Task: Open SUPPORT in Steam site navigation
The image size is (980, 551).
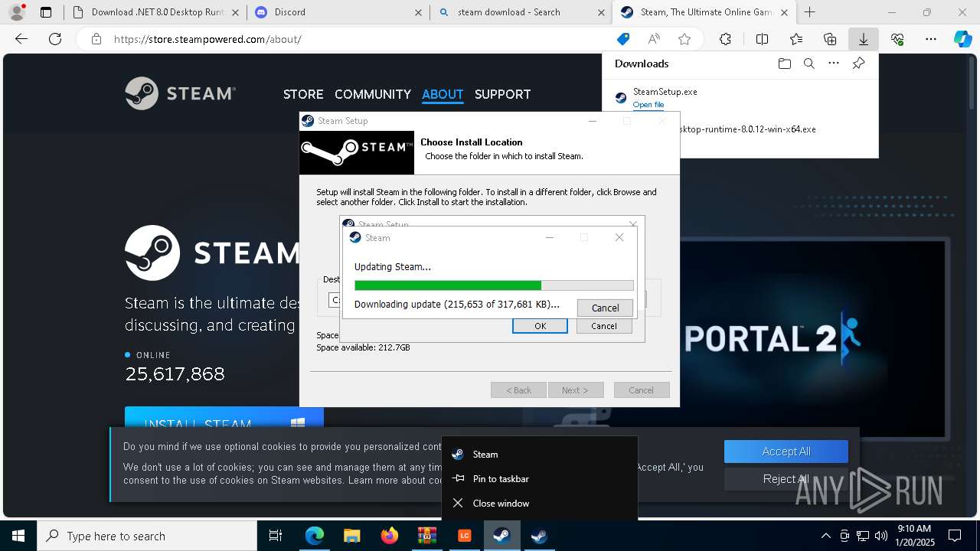Action: tap(502, 94)
